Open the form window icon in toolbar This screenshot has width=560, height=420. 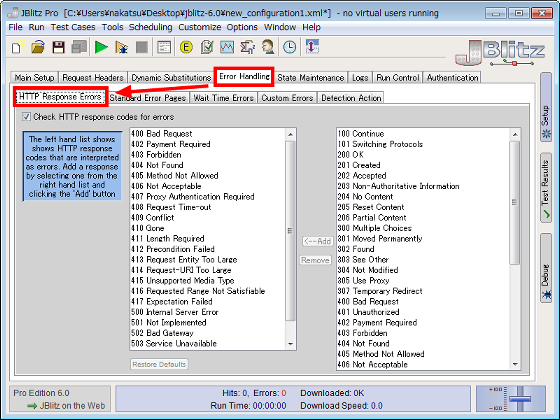pyautogui.click(x=164, y=47)
